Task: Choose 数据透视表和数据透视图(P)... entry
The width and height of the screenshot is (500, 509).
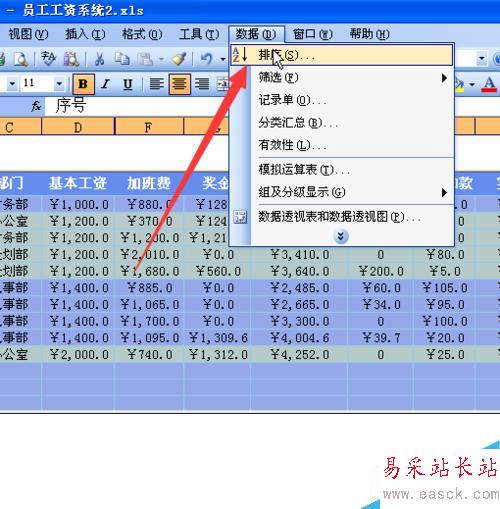Action: [x=342, y=217]
